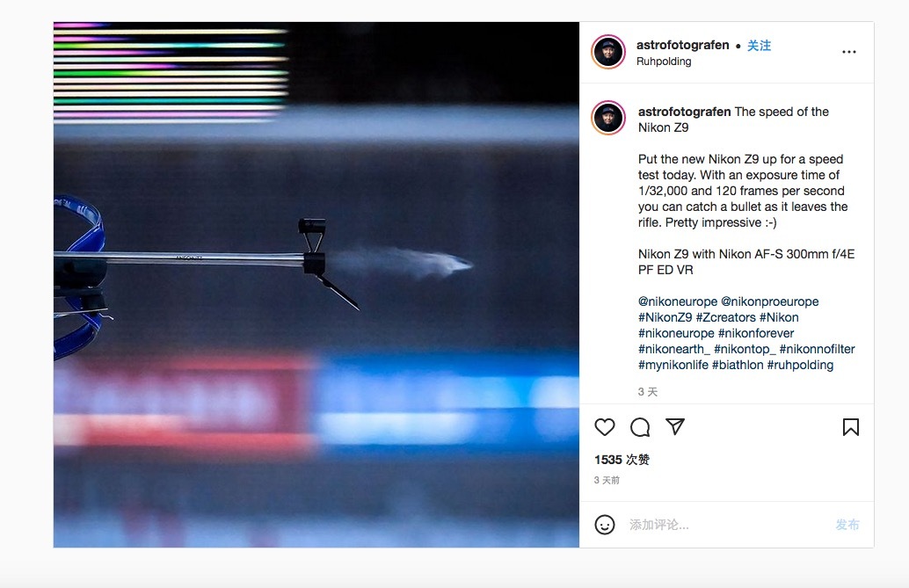This screenshot has height=588, width=909.
Task: Open the three-dot more options menu
Action: (x=848, y=52)
